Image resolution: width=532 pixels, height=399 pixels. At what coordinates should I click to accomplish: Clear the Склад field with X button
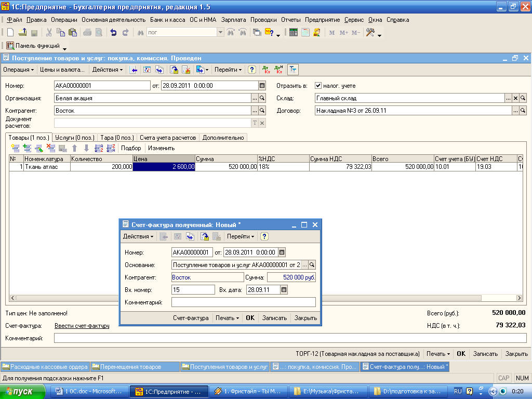515,98
